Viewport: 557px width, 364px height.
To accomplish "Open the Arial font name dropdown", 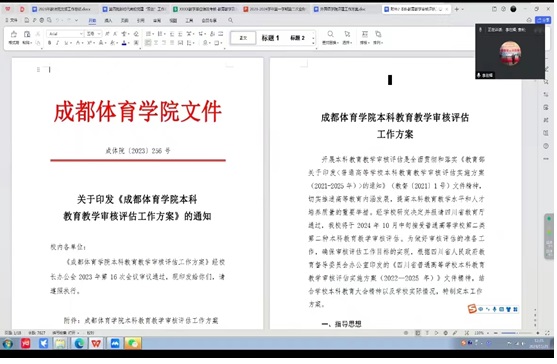I will 65,34.
